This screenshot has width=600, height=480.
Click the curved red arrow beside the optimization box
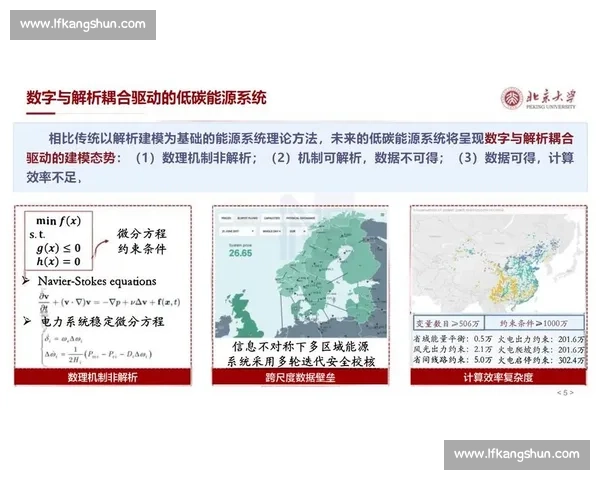coord(101,249)
